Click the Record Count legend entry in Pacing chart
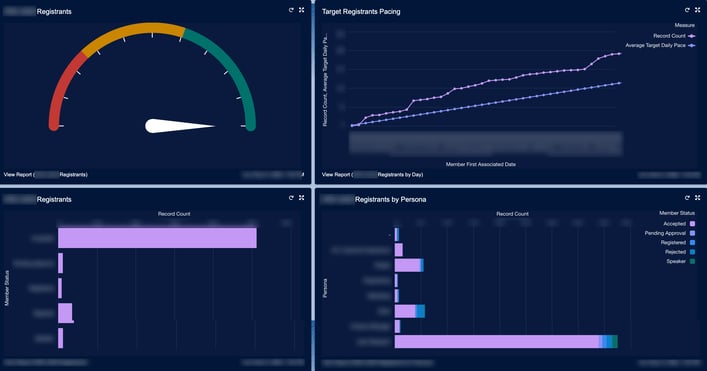707x371 pixels. point(674,36)
